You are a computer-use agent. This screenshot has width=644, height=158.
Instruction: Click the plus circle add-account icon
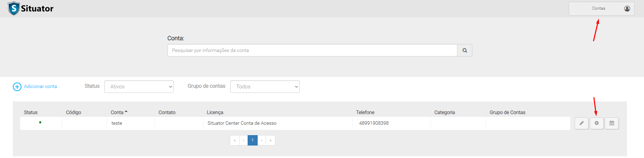pos(17,87)
